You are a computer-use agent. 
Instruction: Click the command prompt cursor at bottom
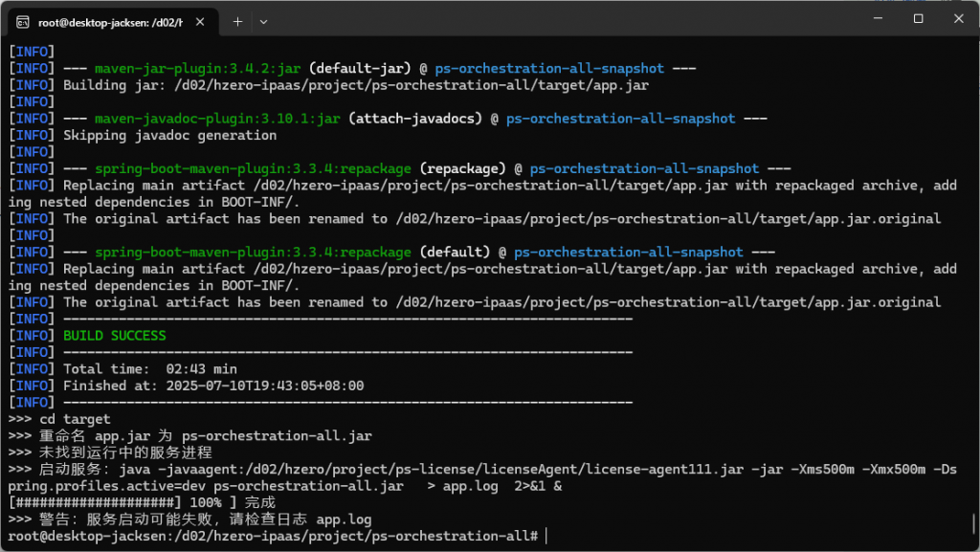[x=546, y=537]
